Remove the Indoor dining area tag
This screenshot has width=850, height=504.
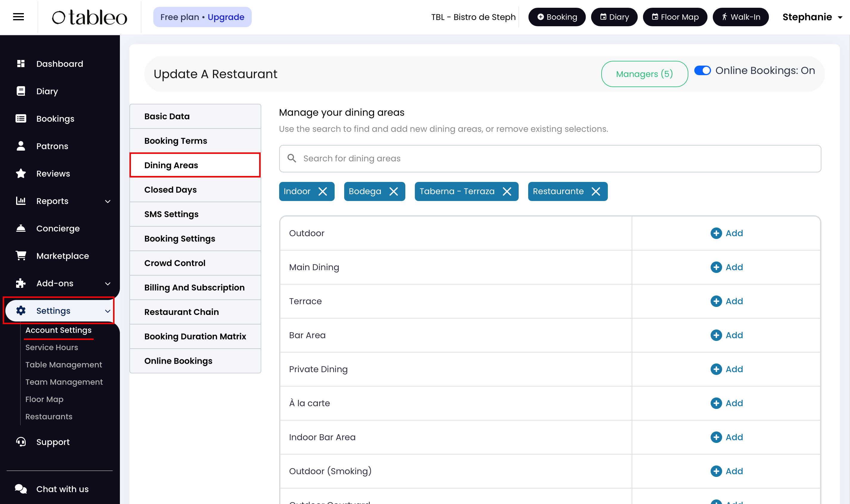pyautogui.click(x=323, y=191)
